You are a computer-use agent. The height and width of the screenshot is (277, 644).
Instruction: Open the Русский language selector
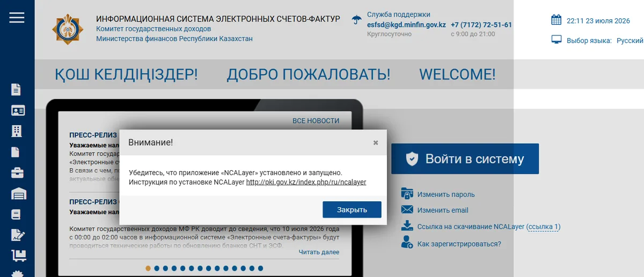tap(630, 40)
